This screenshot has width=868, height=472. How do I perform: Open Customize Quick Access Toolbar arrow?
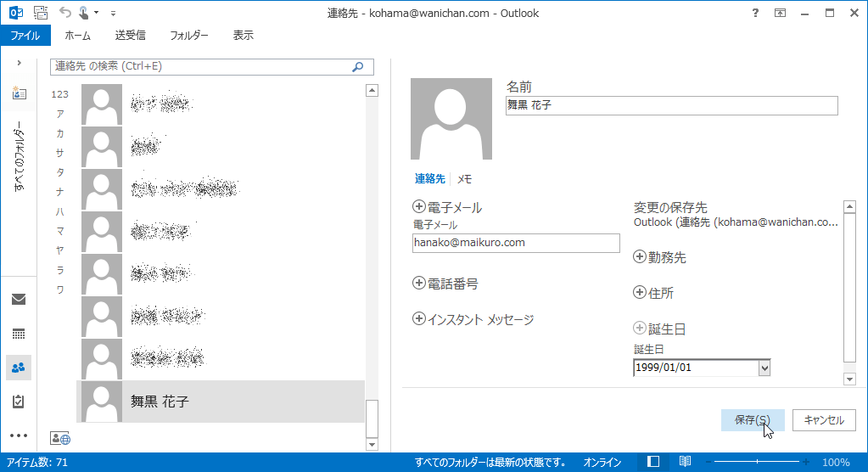coord(113,13)
